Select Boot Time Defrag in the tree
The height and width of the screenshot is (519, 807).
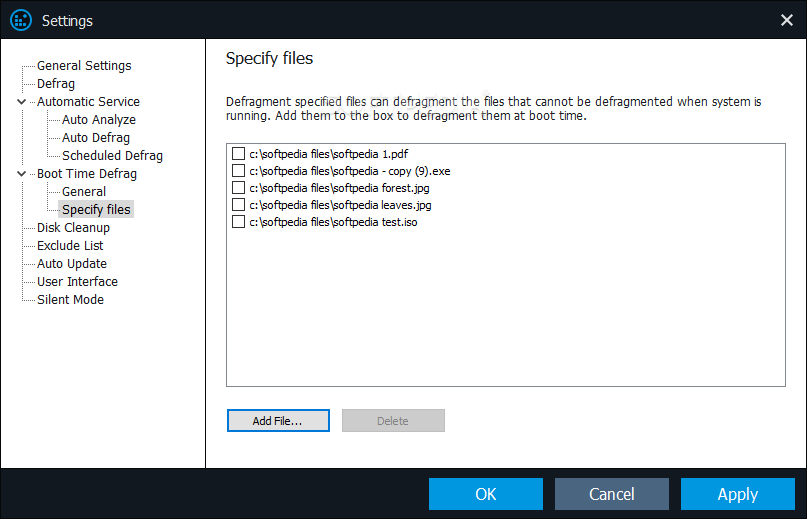tap(86, 174)
